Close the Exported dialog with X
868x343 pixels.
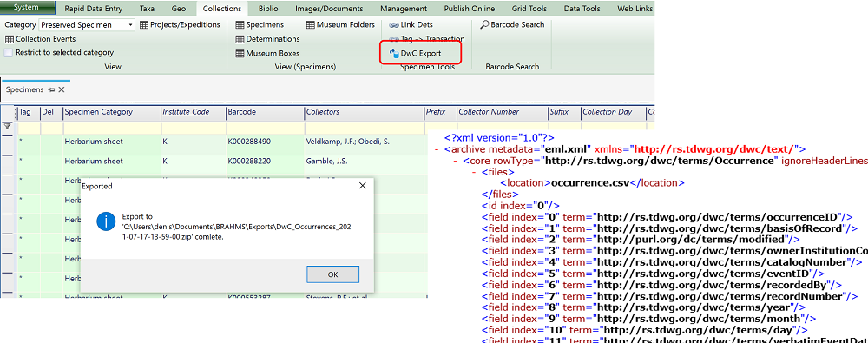(x=363, y=186)
